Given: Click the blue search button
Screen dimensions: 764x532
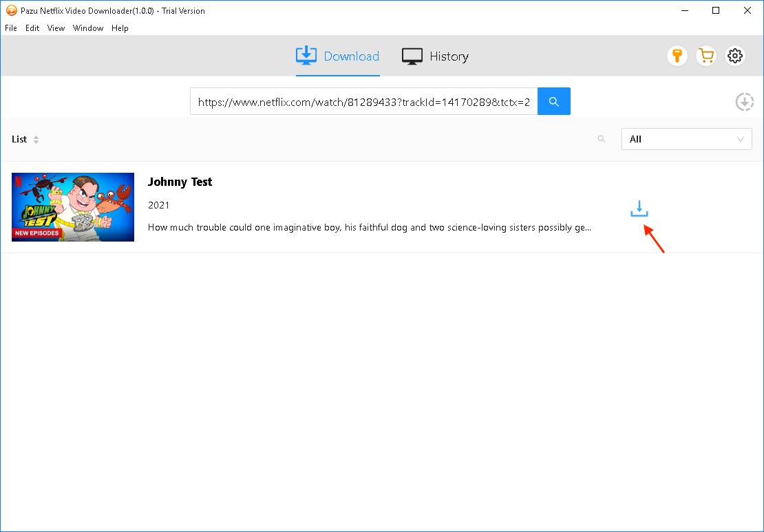Looking at the screenshot, I should pos(553,101).
